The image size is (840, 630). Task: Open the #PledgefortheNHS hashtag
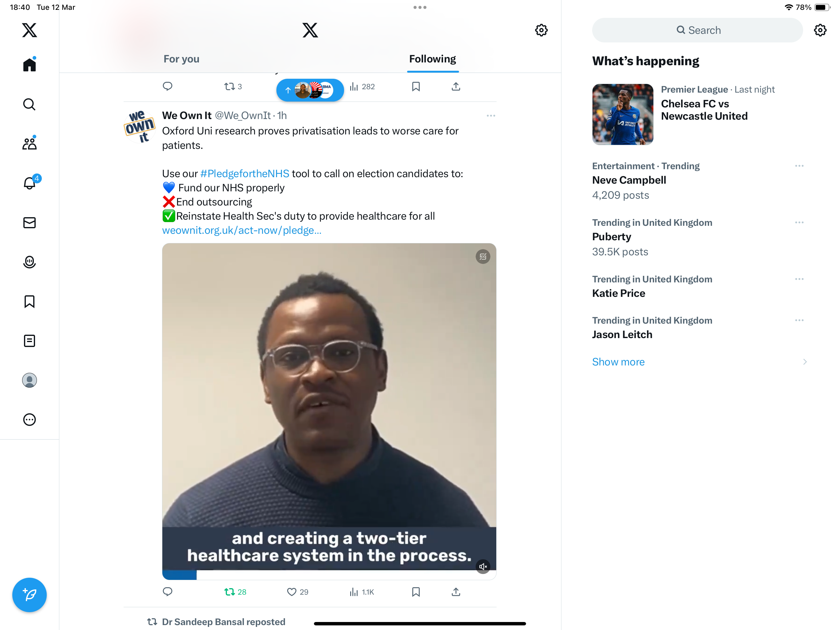click(x=244, y=173)
